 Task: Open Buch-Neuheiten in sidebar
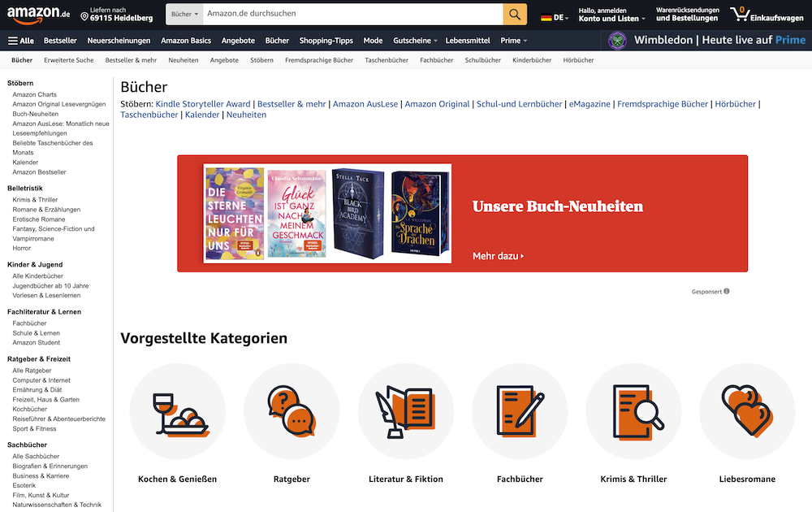tap(35, 114)
